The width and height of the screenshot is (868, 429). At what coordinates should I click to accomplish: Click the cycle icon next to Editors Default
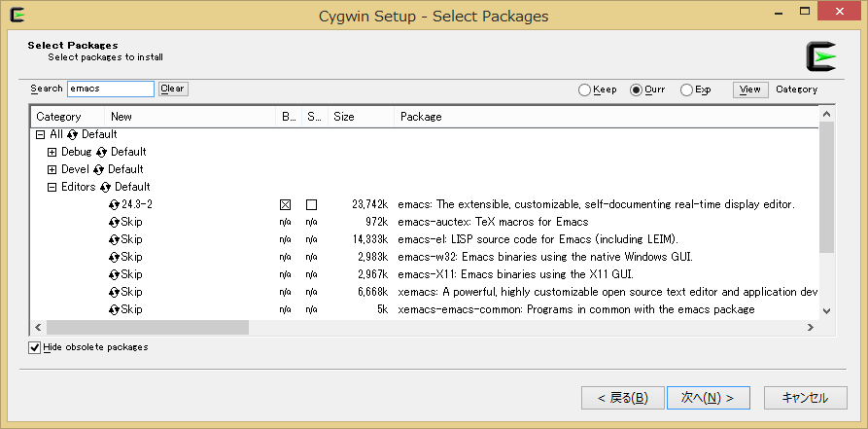(x=106, y=187)
